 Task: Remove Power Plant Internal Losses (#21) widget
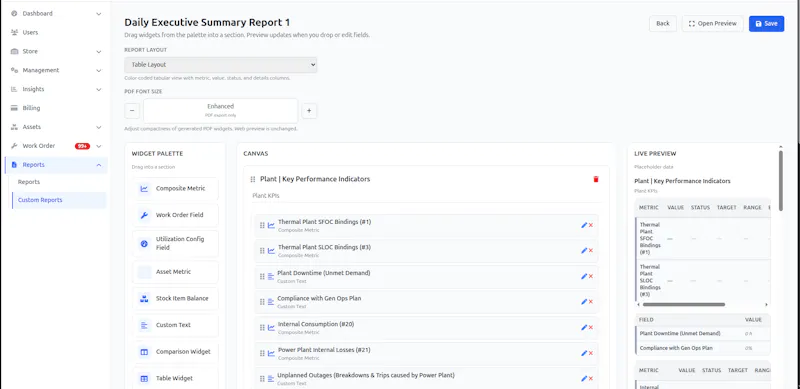[591, 353]
